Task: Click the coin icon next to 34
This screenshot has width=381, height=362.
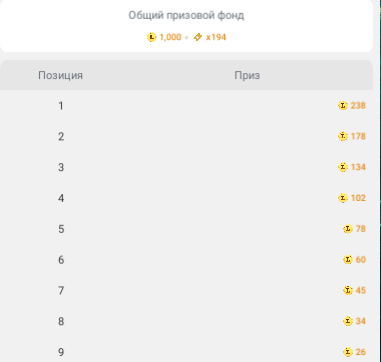Action: [x=348, y=321]
